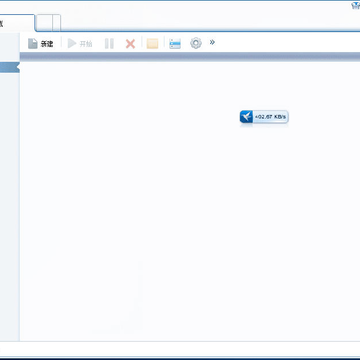
Task: Click the 新建 new task button
Action: pyautogui.click(x=40, y=44)
